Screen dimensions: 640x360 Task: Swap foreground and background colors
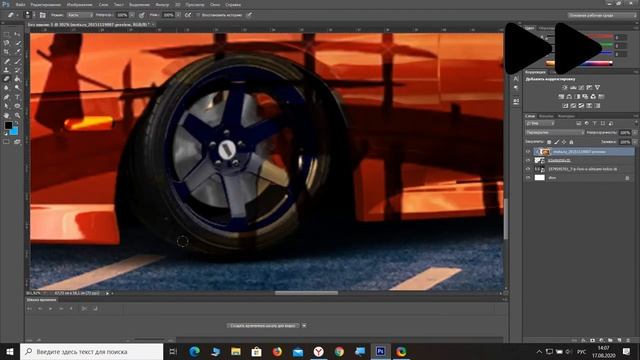pos(16,123)
